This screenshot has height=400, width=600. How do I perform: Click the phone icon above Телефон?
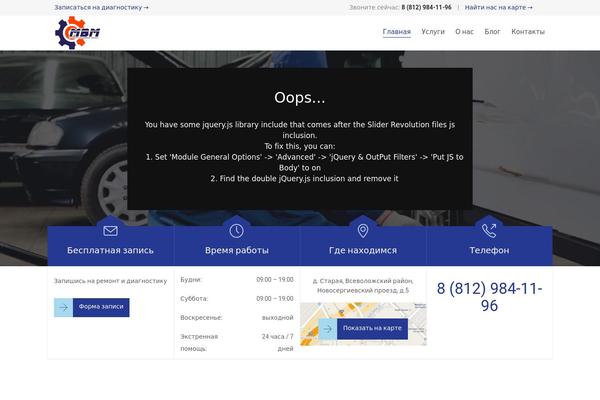point(489,231)
